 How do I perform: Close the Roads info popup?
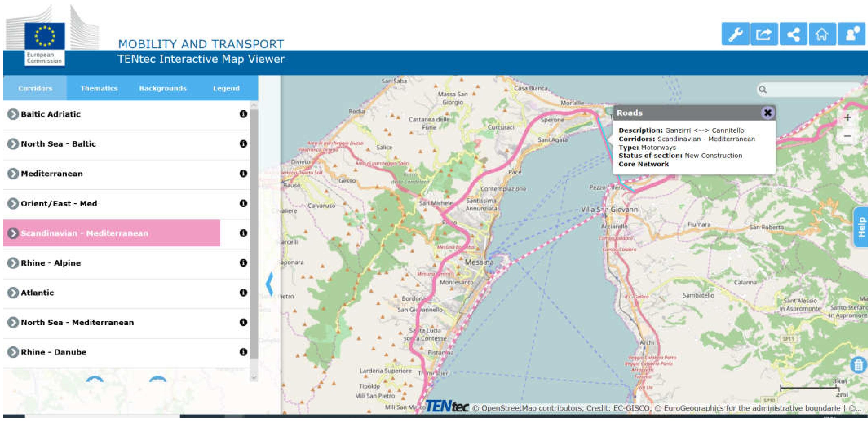pos(768,113)
